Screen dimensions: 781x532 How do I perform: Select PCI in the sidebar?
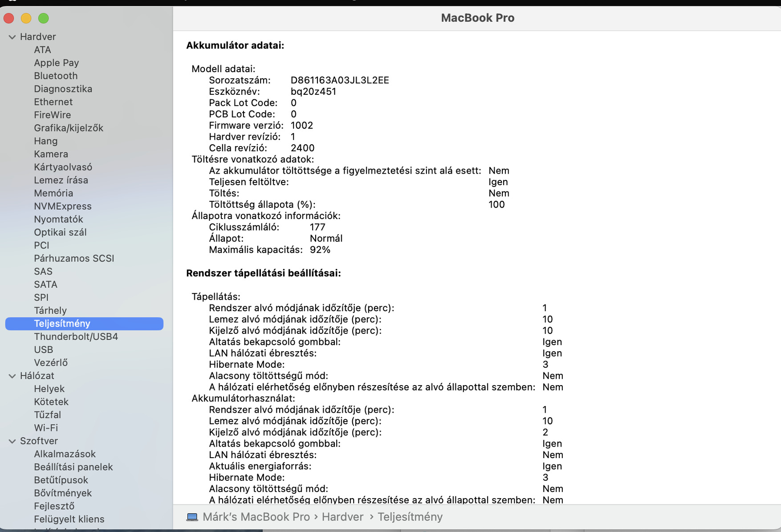click(41, 245)
